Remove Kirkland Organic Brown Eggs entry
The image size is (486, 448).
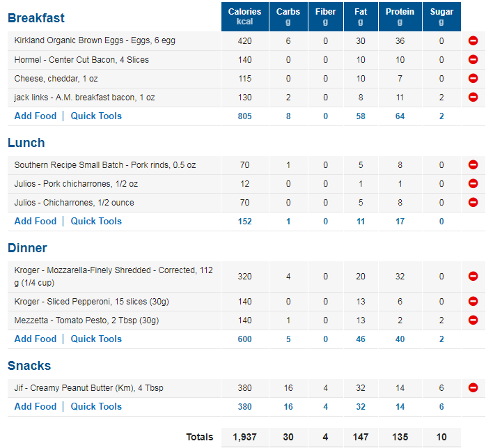point(473,40)
